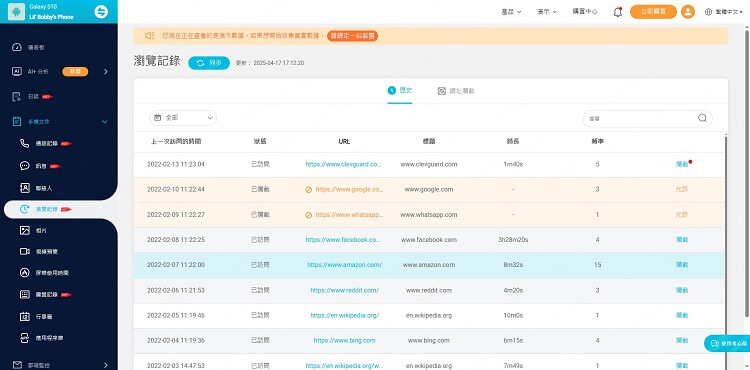
Task: Open notifications bell icon
Action: click(618, 12)
